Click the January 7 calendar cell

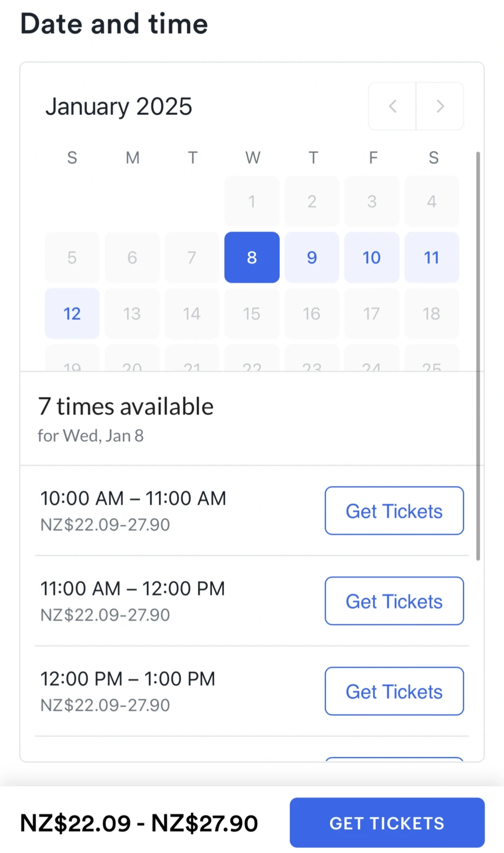pyautogui.click(x=192, y=257)
